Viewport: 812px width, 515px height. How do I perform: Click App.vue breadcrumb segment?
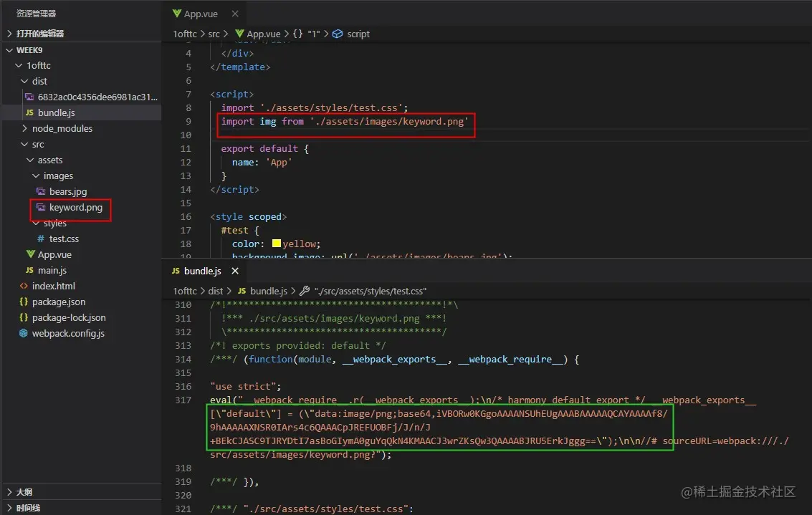click(x=263, y=34)
